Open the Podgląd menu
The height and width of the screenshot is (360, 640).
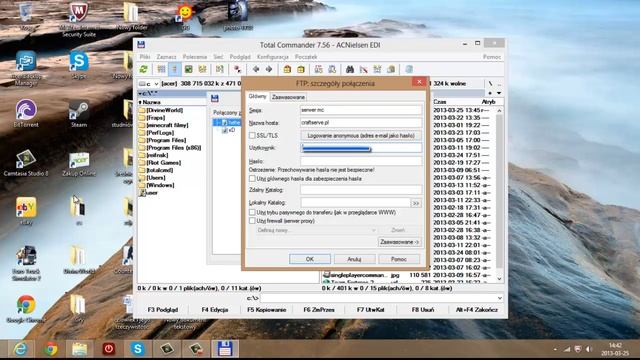(240, 57)
